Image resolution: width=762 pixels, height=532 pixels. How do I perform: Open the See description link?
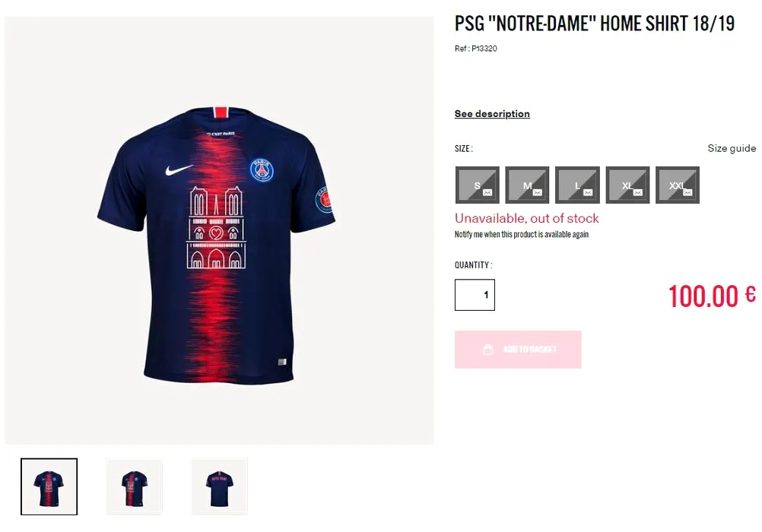point(492,114)
